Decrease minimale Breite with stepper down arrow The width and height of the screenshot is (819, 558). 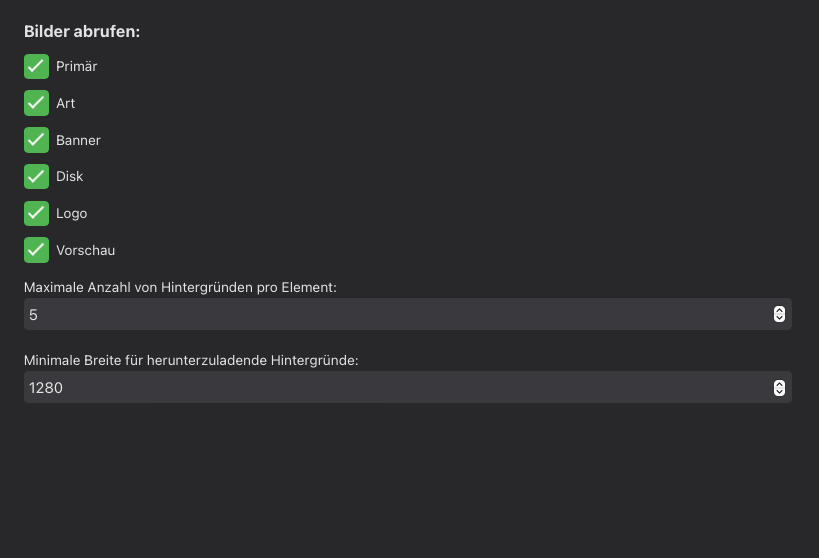[780, 392]
